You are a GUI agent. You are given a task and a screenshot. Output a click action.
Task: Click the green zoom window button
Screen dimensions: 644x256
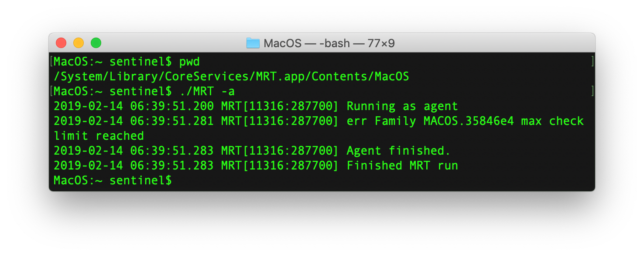click(96, 43)
